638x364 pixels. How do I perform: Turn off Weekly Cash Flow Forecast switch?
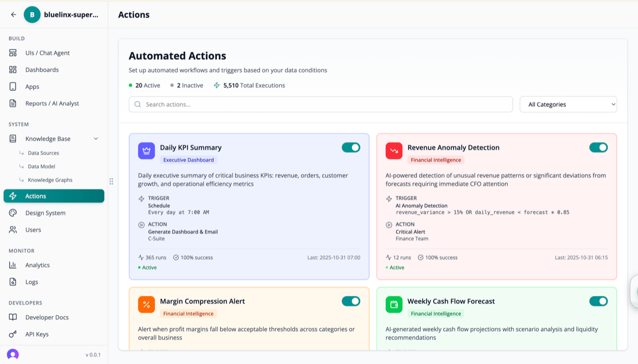coord(599,301)
